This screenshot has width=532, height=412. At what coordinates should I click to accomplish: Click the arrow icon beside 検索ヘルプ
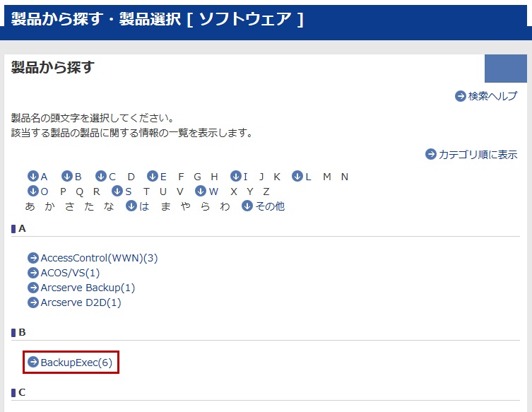point(461,96)
